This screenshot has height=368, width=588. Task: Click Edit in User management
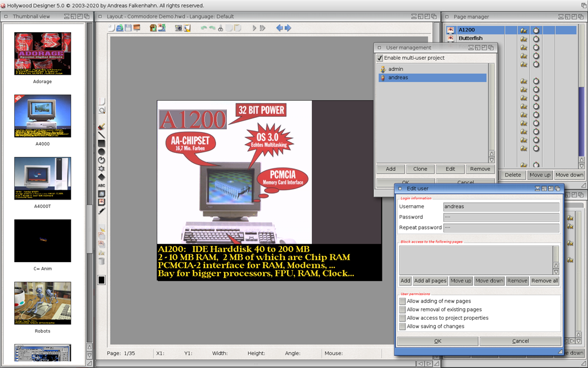450,169
